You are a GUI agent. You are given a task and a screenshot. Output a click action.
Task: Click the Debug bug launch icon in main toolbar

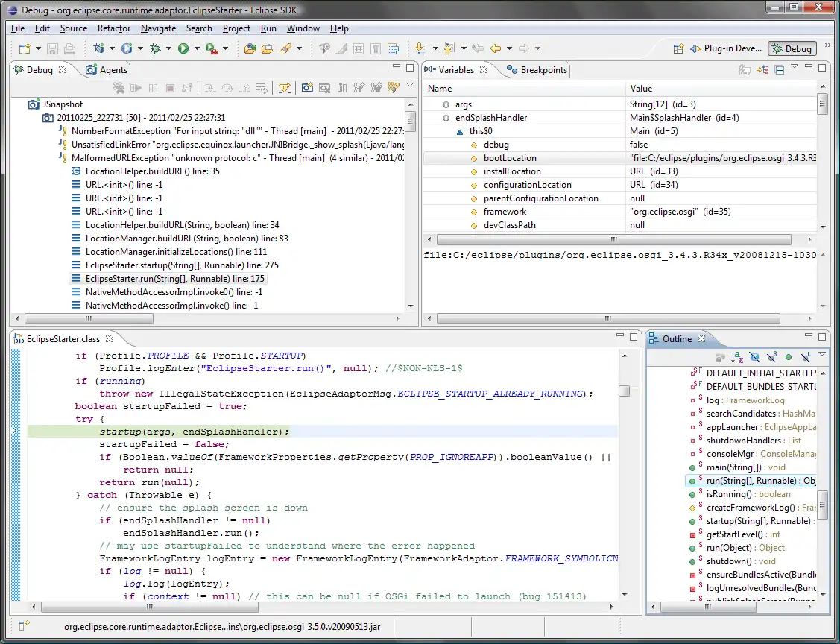click(x=155, y=48)
